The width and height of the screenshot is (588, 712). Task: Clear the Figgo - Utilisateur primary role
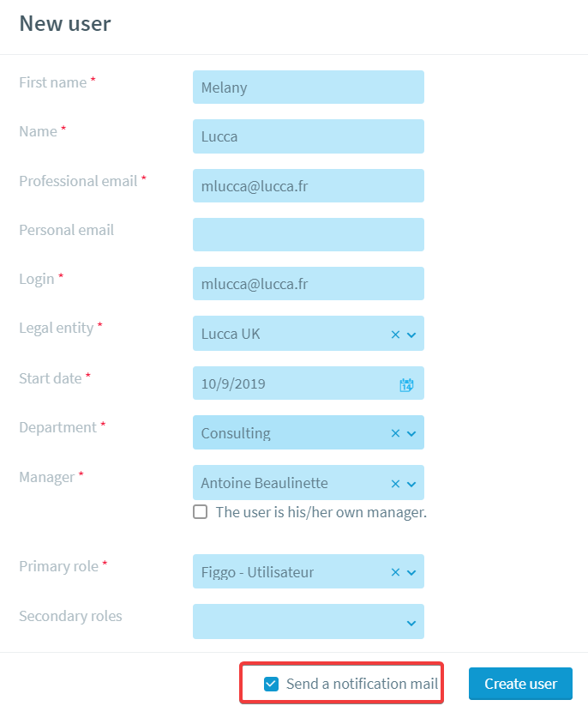(x=395, y=572)
